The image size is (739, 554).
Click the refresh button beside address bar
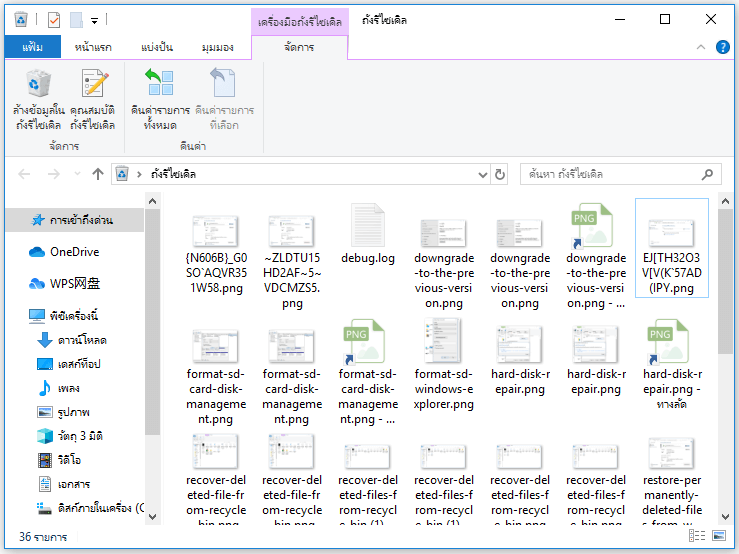click(500, 174)
